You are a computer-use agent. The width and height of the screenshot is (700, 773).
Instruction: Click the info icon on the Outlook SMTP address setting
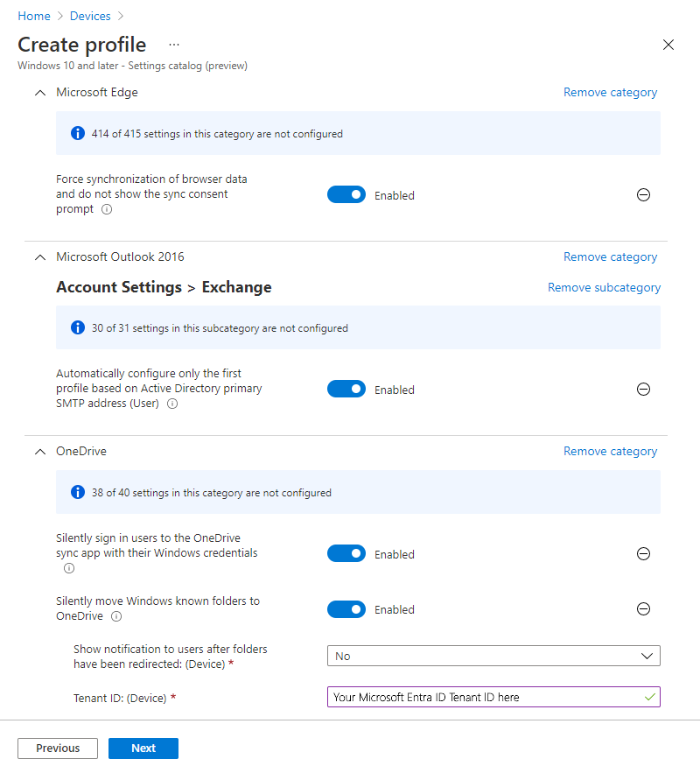click(x=172, y=404)
